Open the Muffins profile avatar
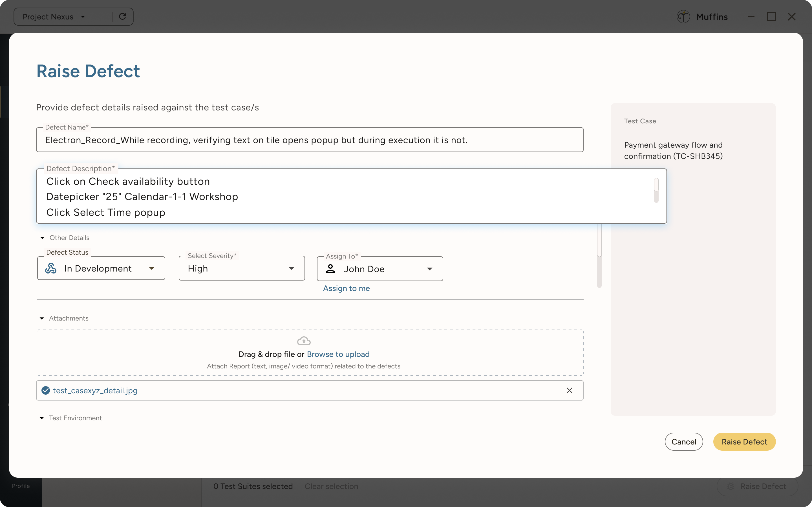 coord(683,16)
